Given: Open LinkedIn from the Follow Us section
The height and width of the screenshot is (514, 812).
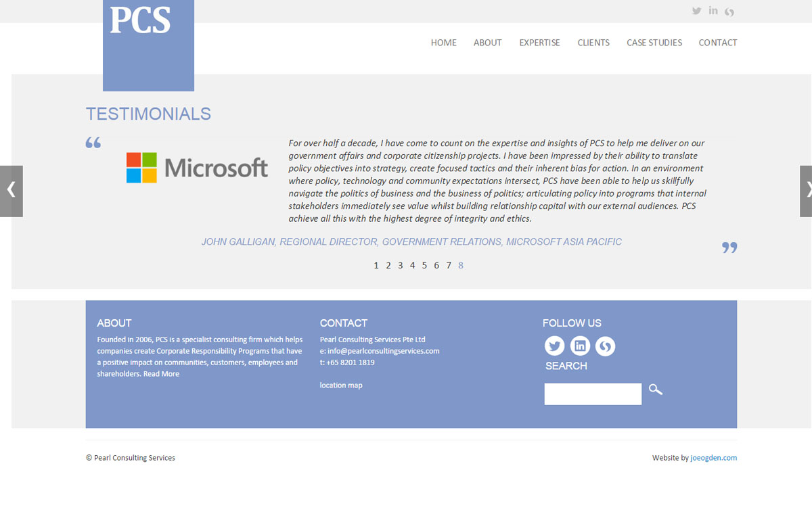Looking at the screenshot, I should click(x=580, y=346).
